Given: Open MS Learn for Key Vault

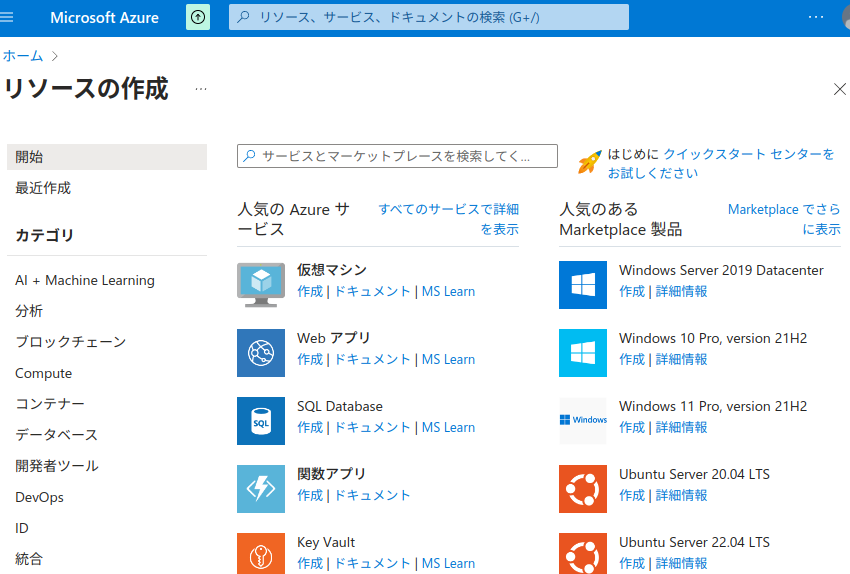Looking at the screenshot, I should click(448, 564).
